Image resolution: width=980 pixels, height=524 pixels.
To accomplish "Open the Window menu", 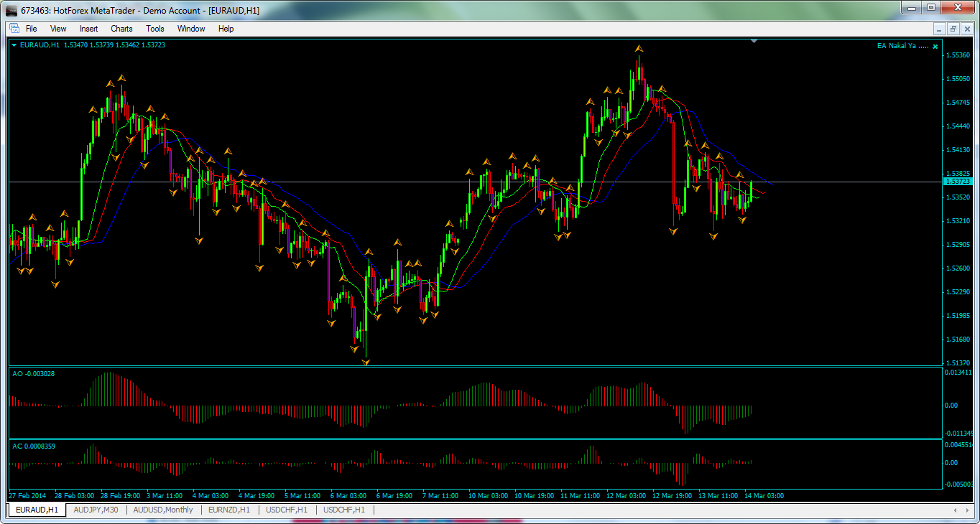I will click(x=191, y=29).
